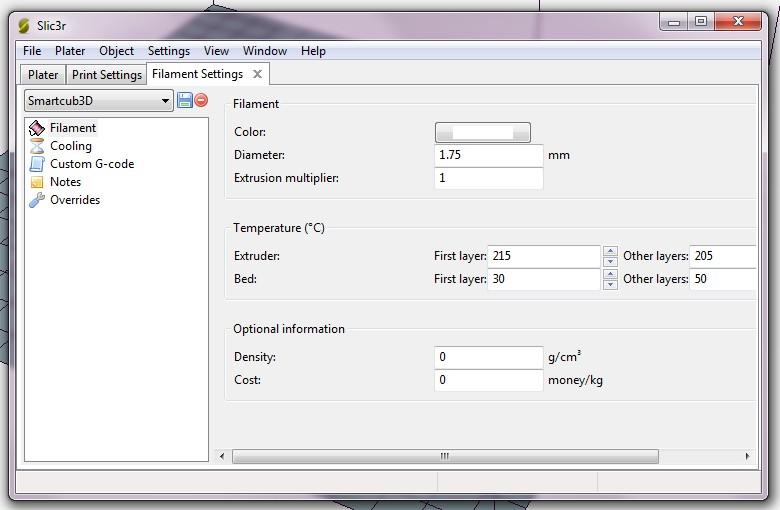Screen dimensions: 780x510
Task: Click the Slic3r app icon in the title bar
Action: (x=23, y=25)
